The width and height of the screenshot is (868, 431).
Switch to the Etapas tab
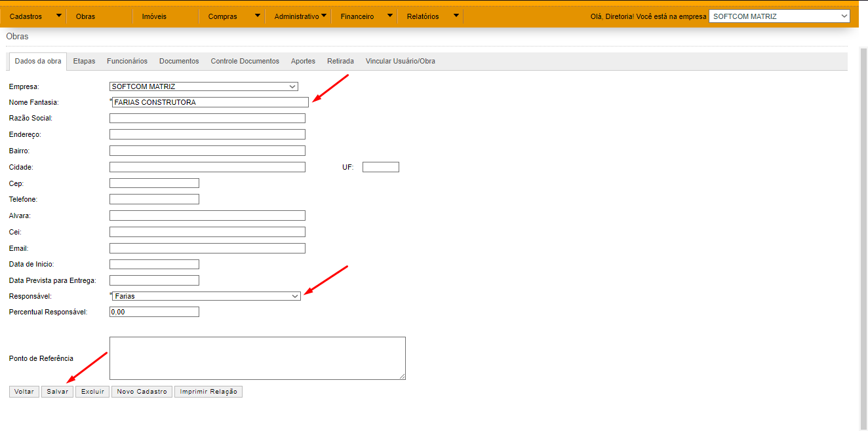click(x=84, y=61)
